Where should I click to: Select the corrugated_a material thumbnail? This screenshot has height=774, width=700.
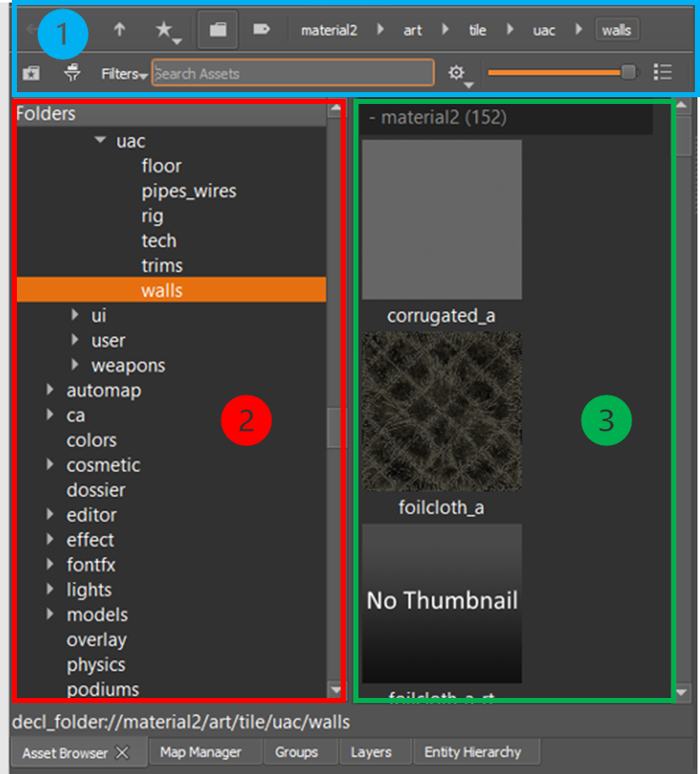441,220
